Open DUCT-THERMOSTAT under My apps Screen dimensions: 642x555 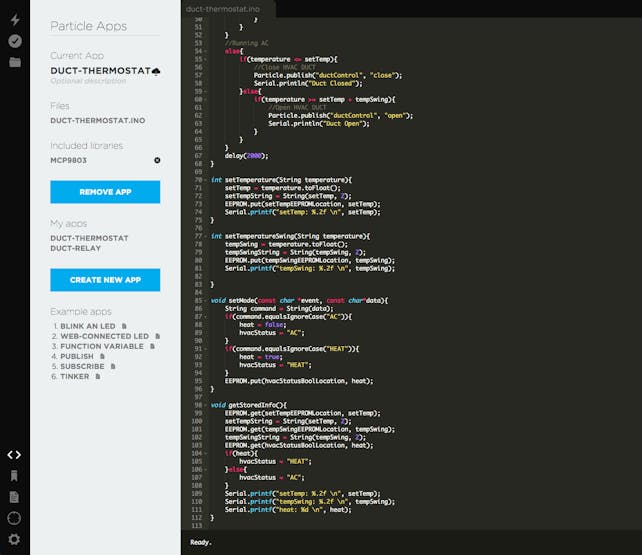tap(89, 238)
